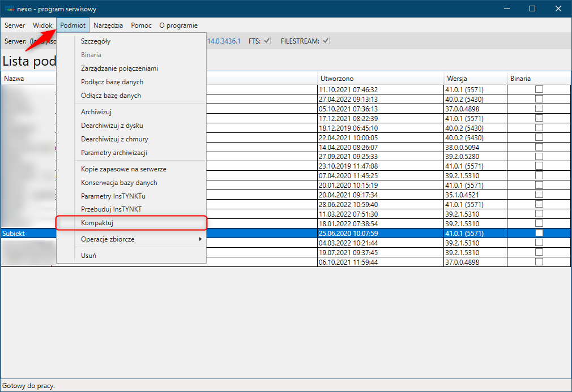Toggle the FILESTREAM checkbox
The width and height of the screenshot is (572, 392).
point(326,41)
